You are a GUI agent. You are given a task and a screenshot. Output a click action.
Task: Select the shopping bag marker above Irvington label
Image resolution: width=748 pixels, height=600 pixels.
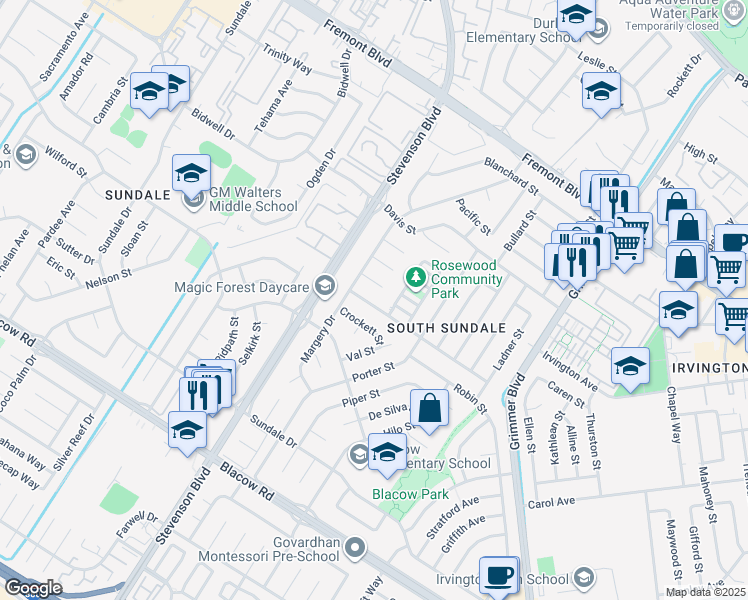686,265
